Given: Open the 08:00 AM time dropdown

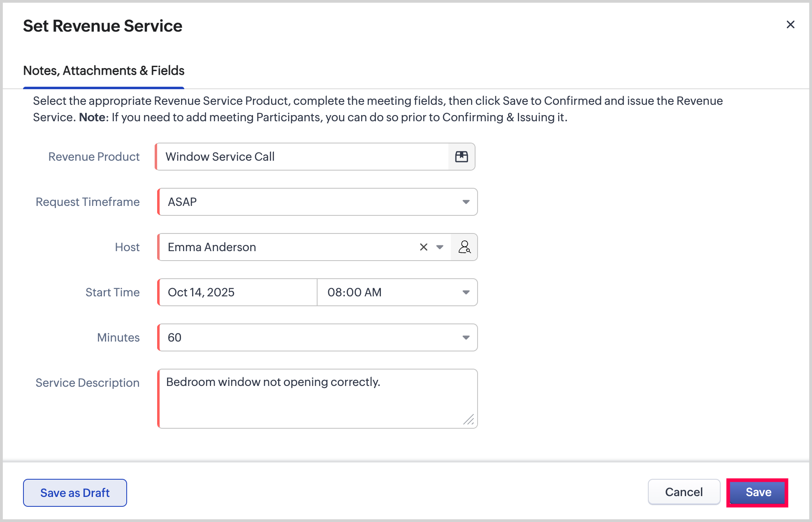Looking at the screenshot, I should tap(397, 292).
